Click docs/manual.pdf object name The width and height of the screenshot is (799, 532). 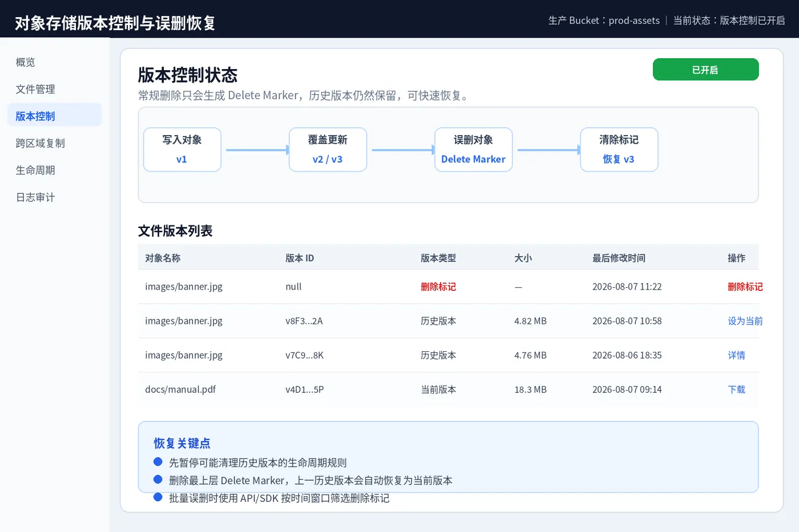[180, 389]
